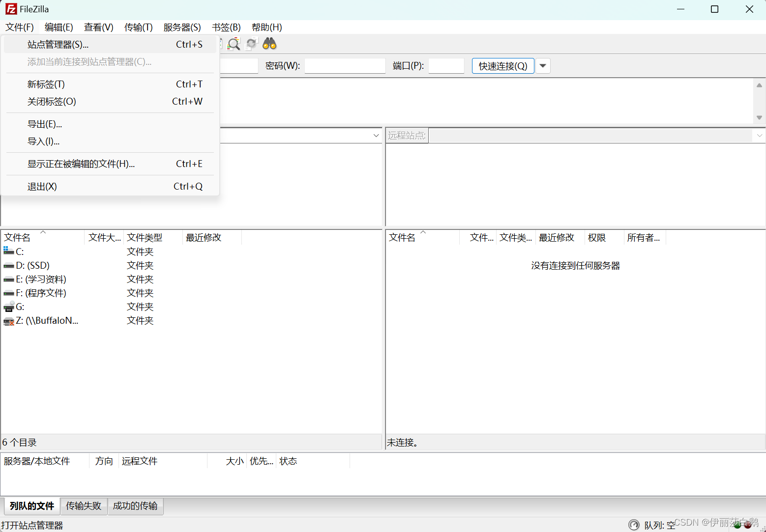This screenshot has height=532, width=766.
Task: Open the 查看(V) menu
Action: pyautogui.click(x=99, y=27)
